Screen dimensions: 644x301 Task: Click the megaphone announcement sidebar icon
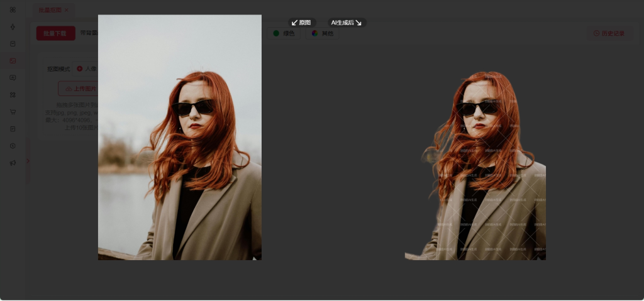click(x=13, y=163)
